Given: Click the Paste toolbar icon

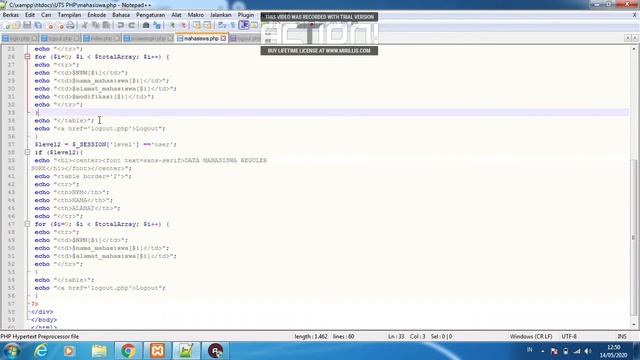Looking at the screenshot, I should coord(106,25).
